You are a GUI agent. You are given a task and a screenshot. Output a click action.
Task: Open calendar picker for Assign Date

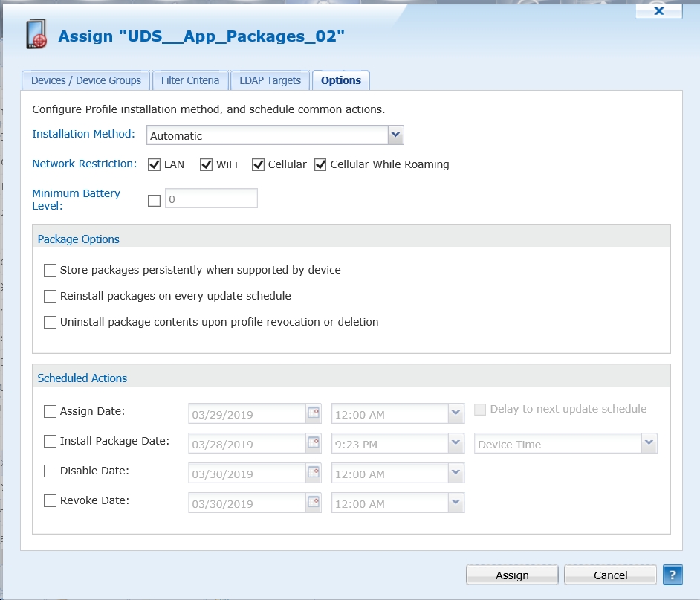314,413
